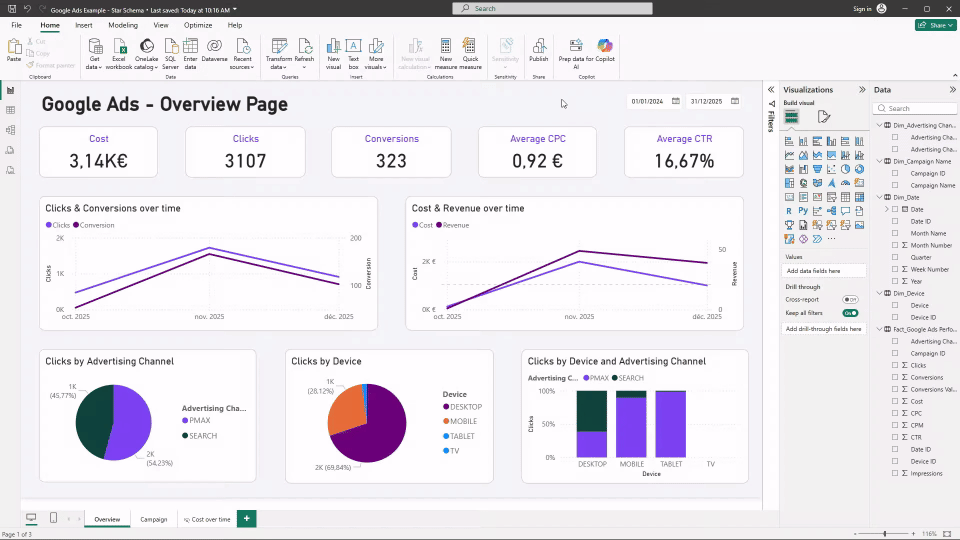Import an Excel workbook

(119, 54)
